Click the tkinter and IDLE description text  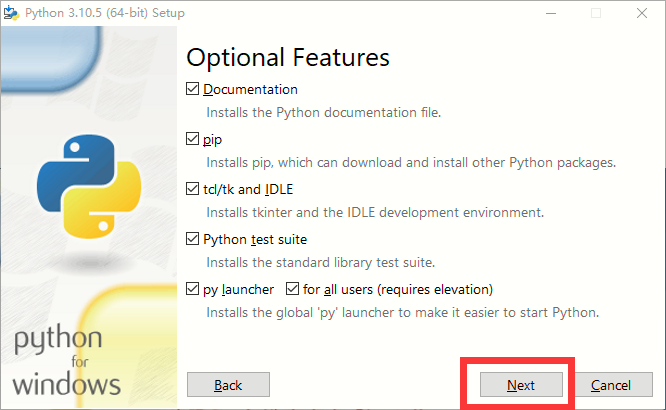click(374, 212)
